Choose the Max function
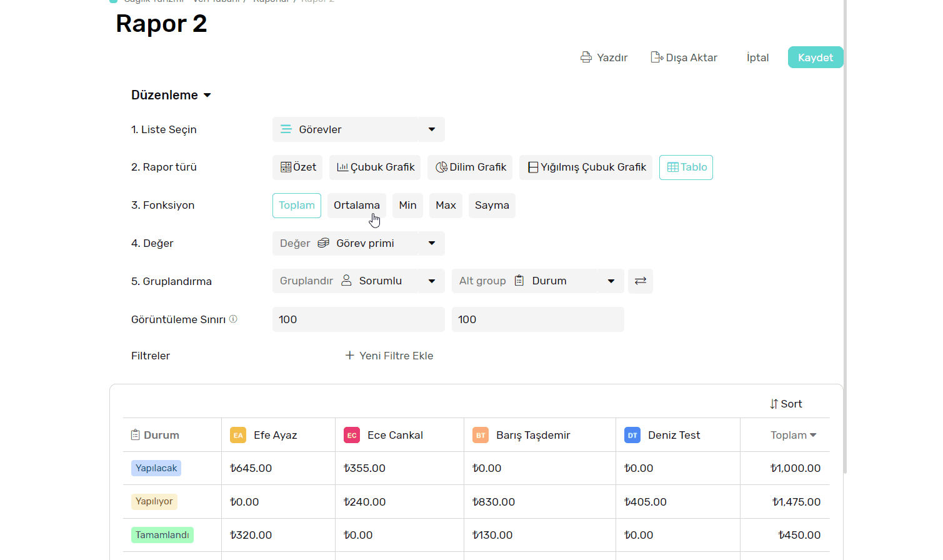 tap(446, 206)
